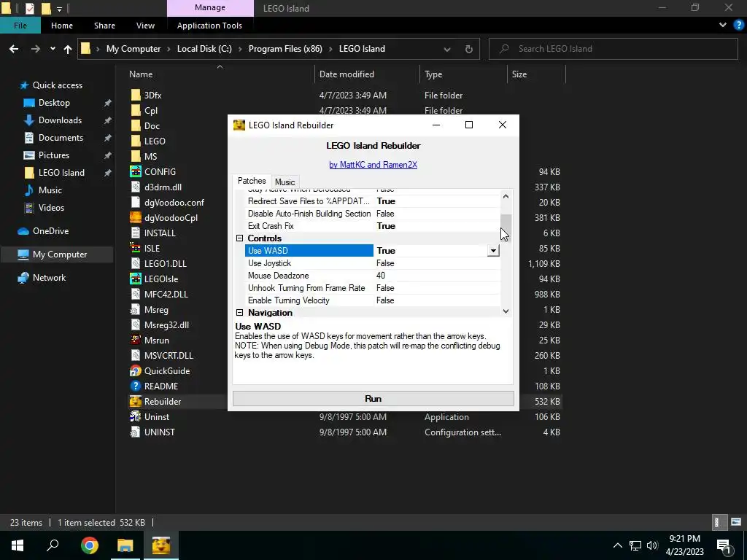Open the notification center icon
The width and height of the screenshot is (747, 560).
pyautogui.click(x=724, y=545)
